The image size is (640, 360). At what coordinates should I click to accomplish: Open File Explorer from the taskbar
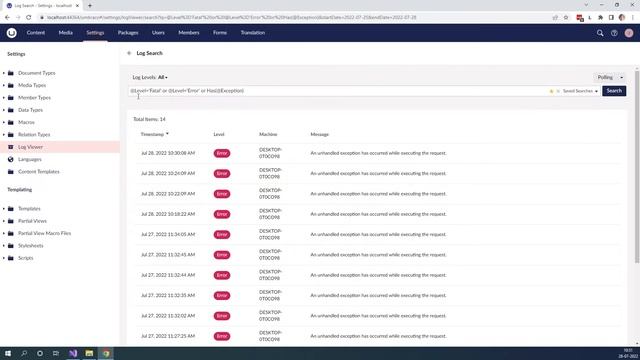click(x=89, y=353)
